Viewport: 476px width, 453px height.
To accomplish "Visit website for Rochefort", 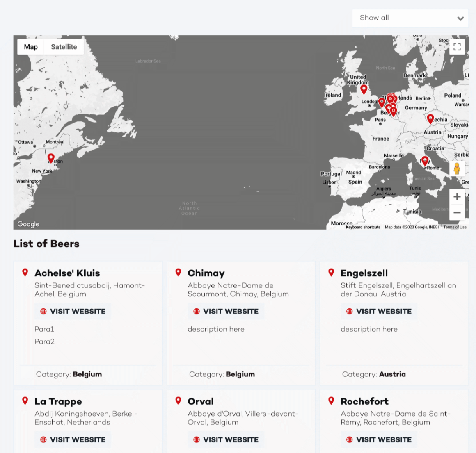I will (379, 439).
